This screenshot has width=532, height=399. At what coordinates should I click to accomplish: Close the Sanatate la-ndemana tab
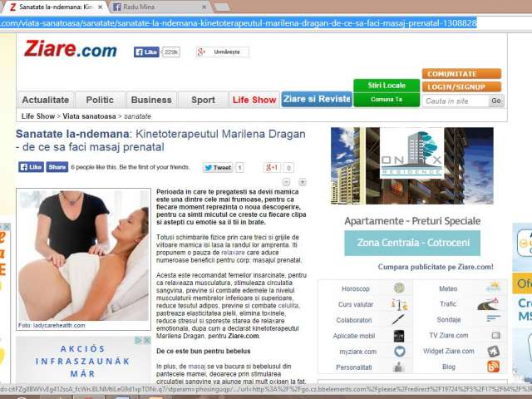point(101,7)
